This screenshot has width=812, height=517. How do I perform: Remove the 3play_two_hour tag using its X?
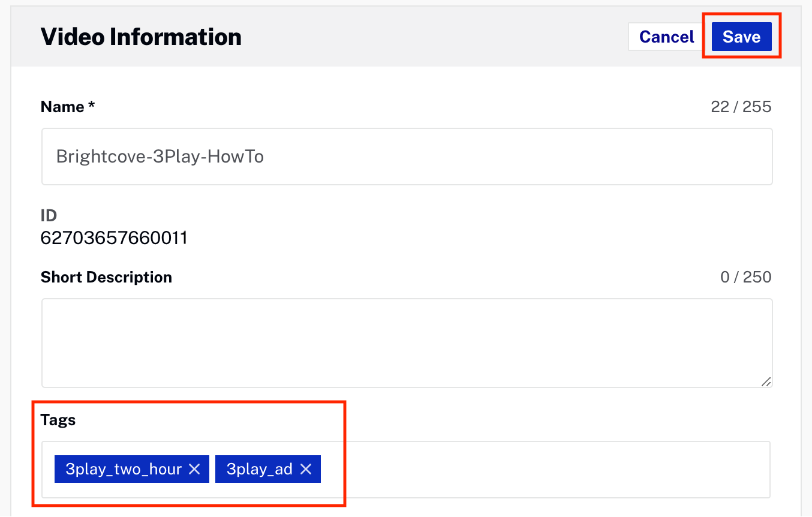[194, 469]
